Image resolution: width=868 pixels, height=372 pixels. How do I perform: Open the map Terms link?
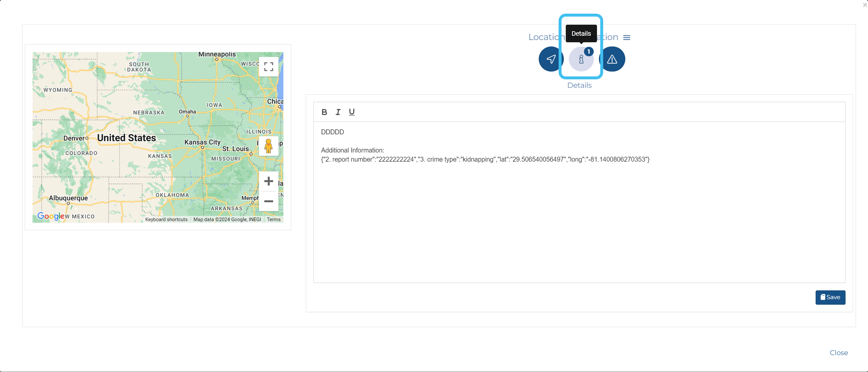point(273,219)
